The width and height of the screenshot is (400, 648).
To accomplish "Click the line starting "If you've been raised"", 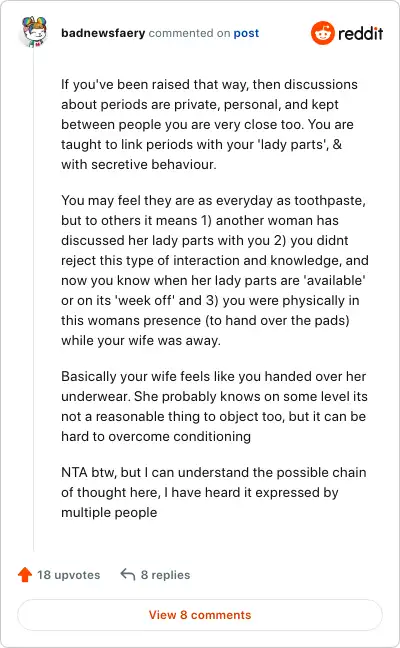I will tap(210, 84).
